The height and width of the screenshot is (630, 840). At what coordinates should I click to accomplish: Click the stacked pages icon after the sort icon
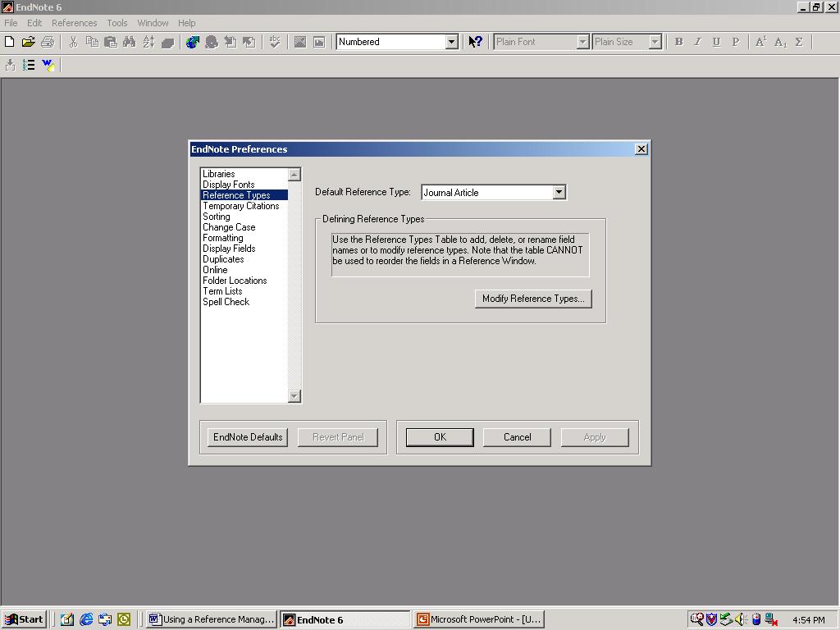coord(167,42)
